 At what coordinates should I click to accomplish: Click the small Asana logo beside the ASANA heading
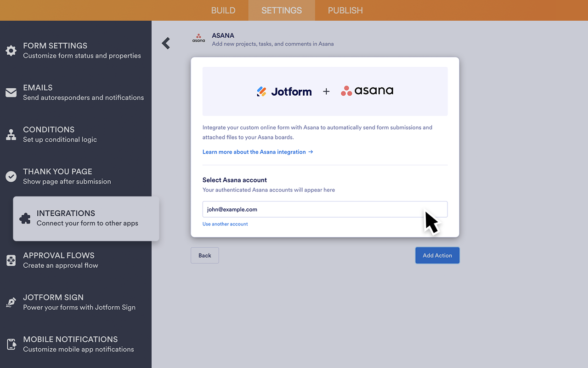(x=198, y=39)
